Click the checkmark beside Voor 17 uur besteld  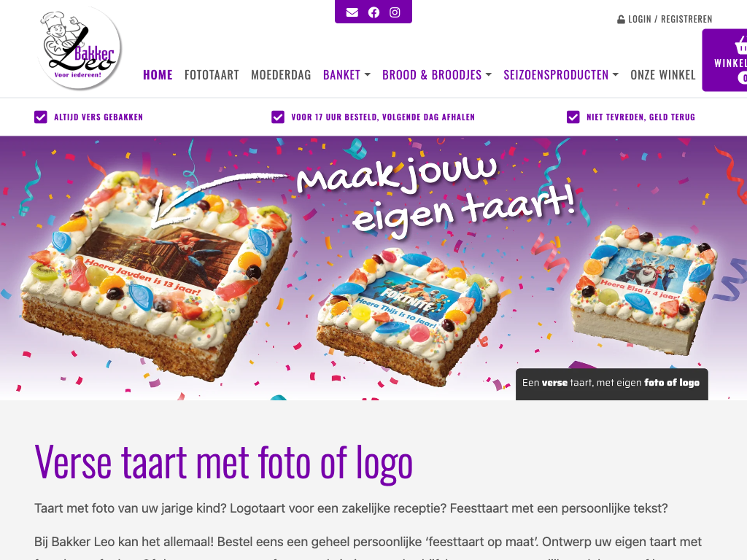click(x=278, y=117)
